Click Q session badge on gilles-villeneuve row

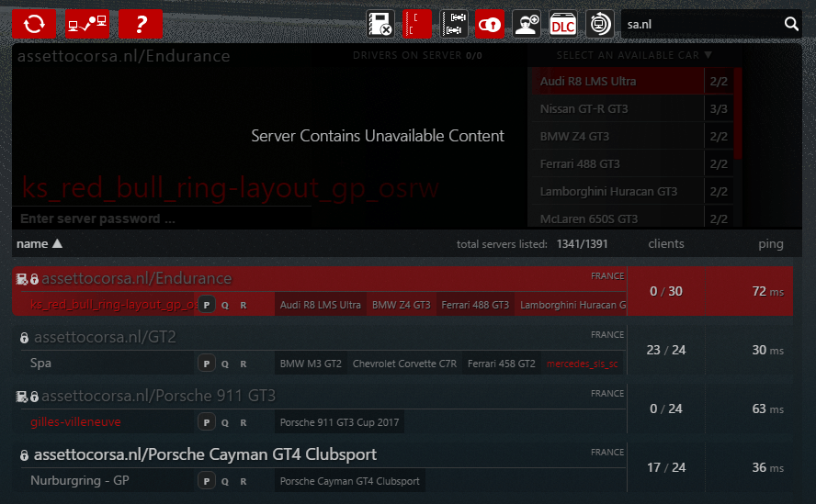click(225, 423)
